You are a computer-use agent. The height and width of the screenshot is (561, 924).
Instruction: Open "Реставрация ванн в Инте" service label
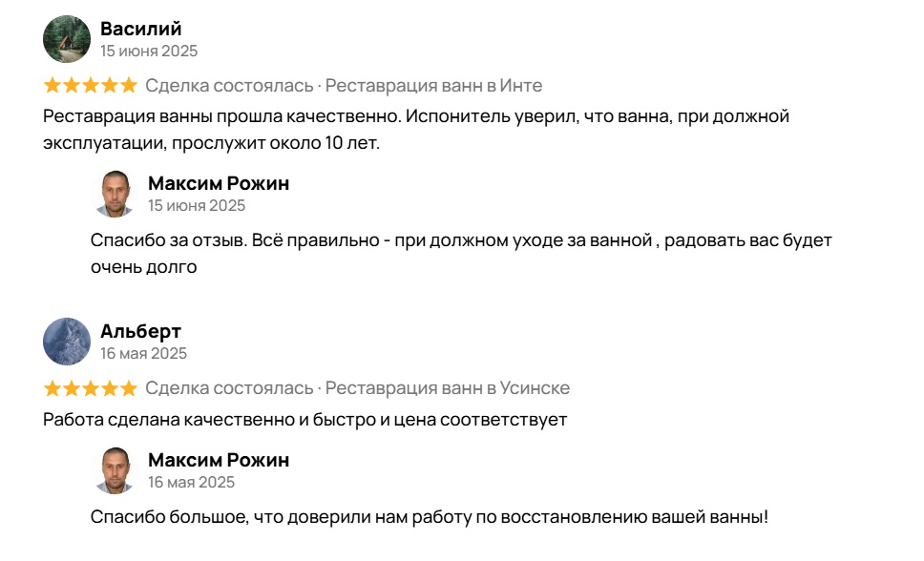click(x=433, y=86)
